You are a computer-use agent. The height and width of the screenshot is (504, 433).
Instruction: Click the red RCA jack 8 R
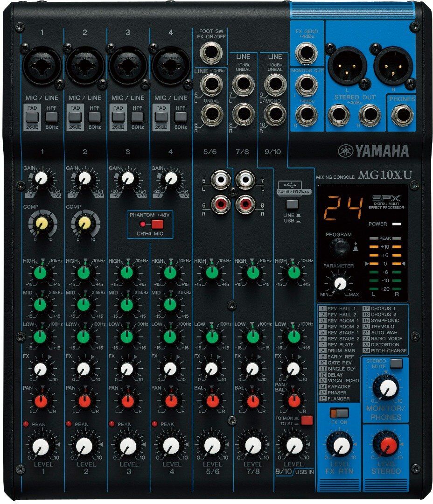point(245,204)
